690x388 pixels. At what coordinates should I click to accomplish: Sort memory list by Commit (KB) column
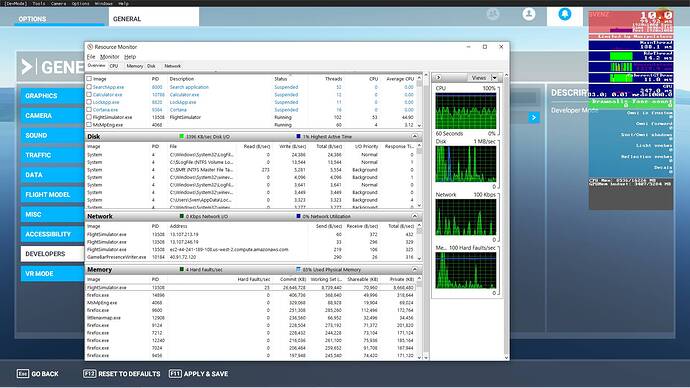292,279
